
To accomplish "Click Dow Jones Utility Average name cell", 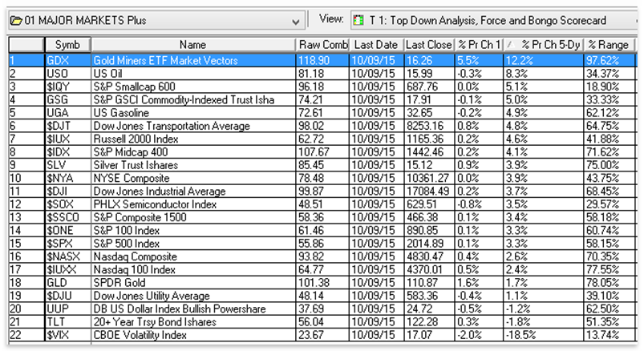I will tap(193, 296).
